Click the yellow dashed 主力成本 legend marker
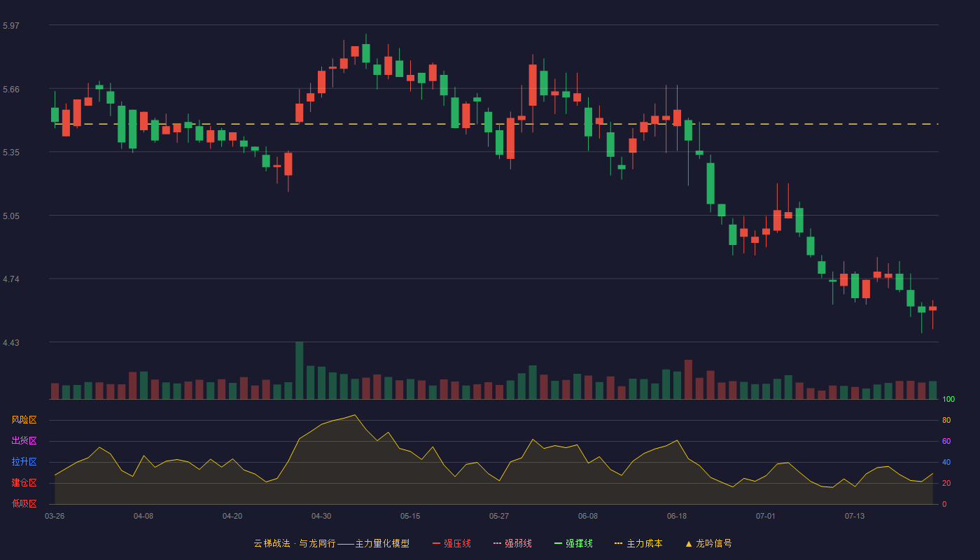 coord(619,543)
